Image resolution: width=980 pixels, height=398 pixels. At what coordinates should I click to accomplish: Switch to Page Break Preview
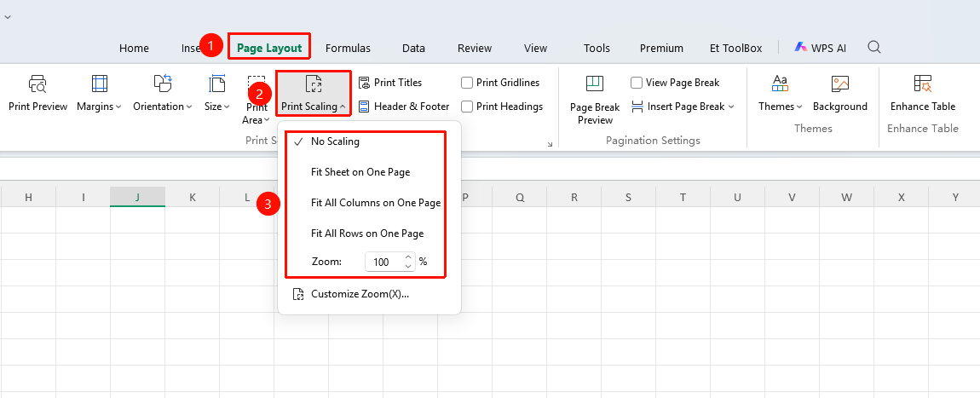click(594, 100)
